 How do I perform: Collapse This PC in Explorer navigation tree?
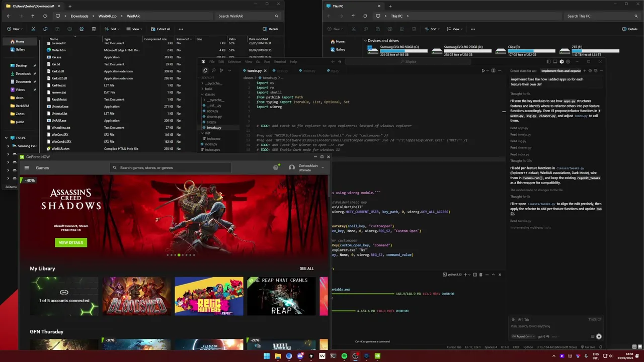pyautogui.click(x=7, y=138)
